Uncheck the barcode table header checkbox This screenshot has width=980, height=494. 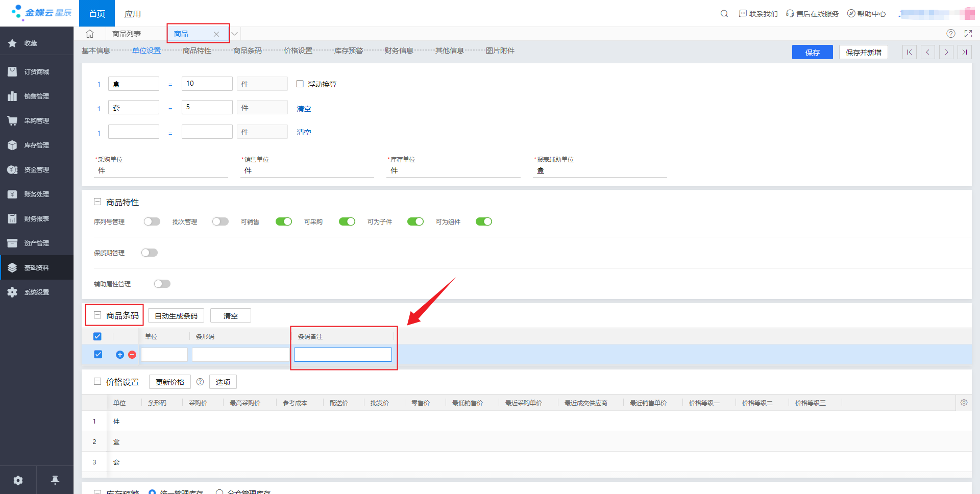coord(97,336)
